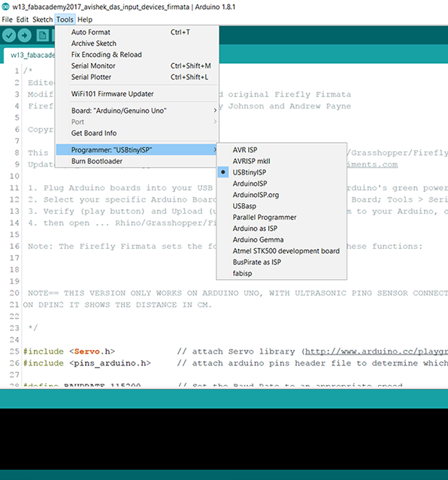Click the underlined 'iments.com' link on line 9
Image resolution: width=448 pixels, height=480 pixels.
coord(372,165)
